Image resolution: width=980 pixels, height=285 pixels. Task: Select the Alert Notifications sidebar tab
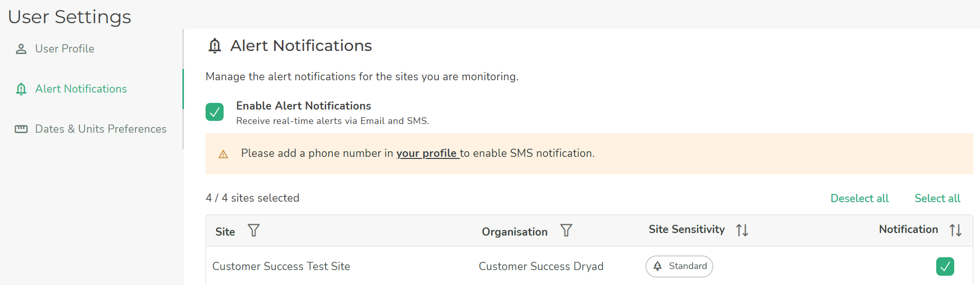tap(81, 89)
